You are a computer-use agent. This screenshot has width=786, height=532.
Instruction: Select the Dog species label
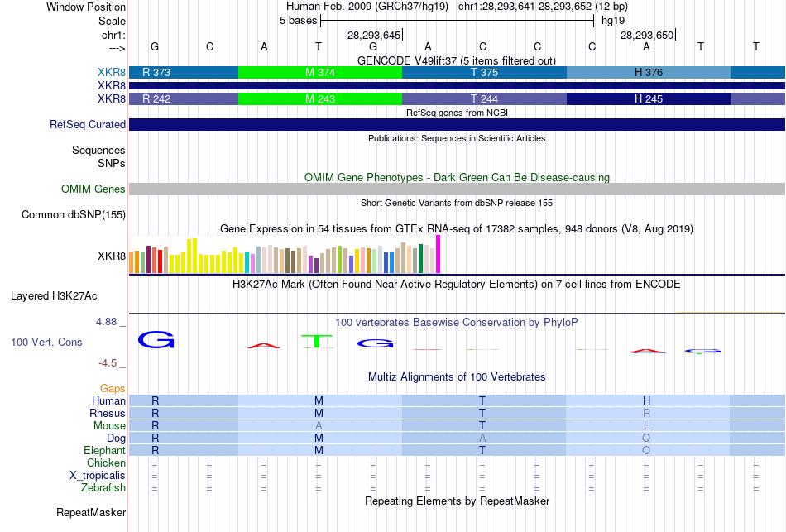click(x=116, y=439)
